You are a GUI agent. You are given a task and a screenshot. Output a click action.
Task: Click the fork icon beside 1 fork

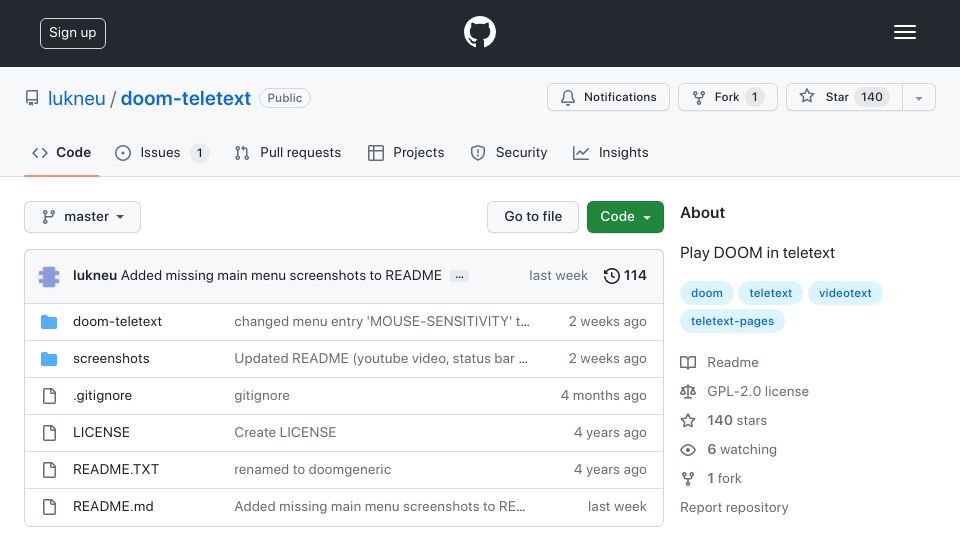tap(688, 479)
